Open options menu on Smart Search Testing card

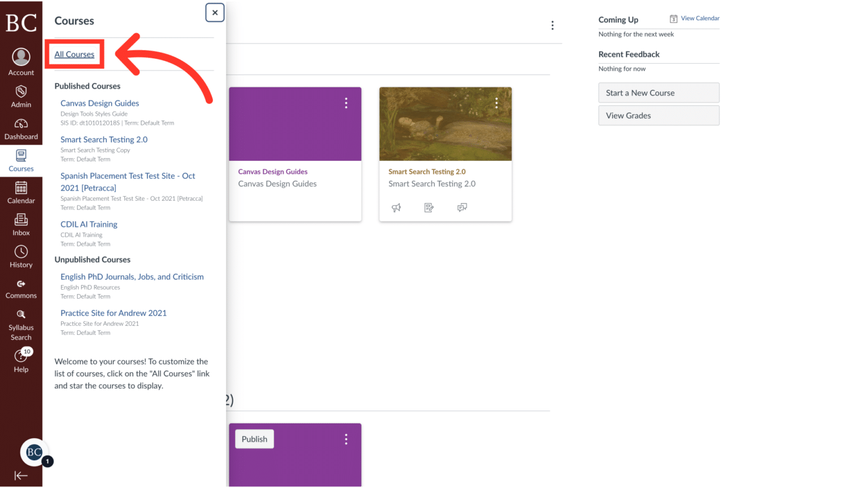pyautogui.click(x=496, y=103)
